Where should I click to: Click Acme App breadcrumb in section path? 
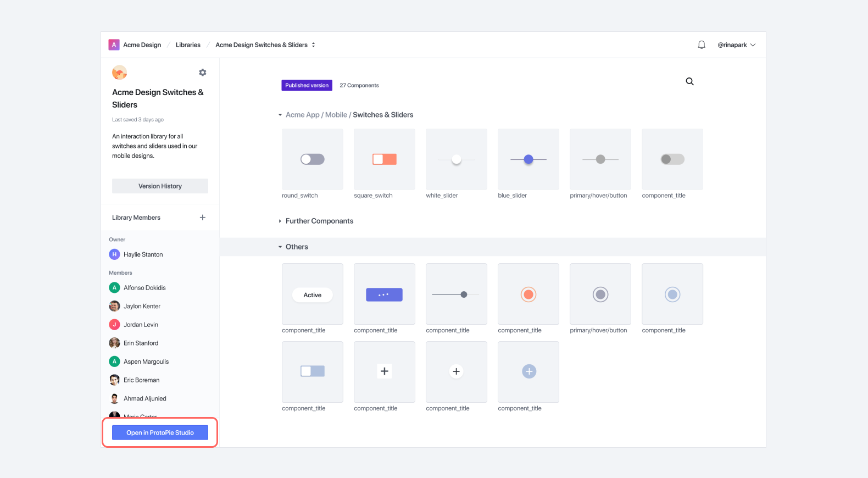[x=302, y=115]
